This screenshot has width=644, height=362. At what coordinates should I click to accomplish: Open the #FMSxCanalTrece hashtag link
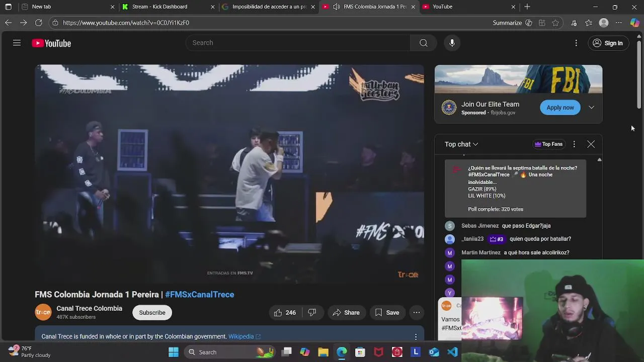click(x=200, y=295)
